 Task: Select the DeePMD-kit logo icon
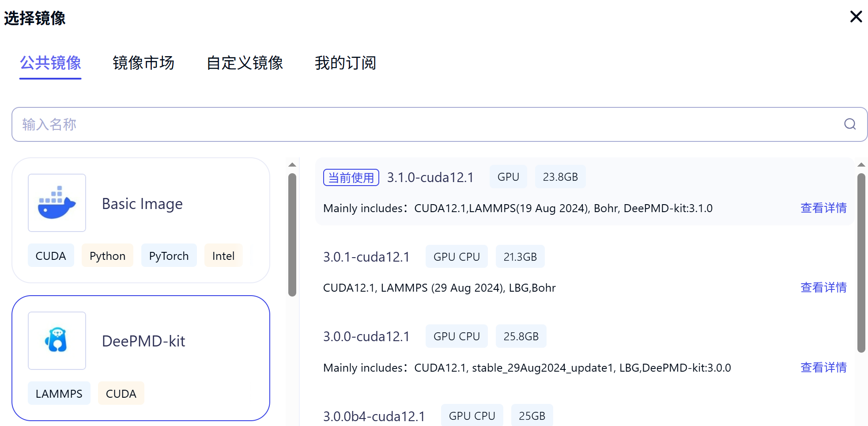[x=57, y=341]
